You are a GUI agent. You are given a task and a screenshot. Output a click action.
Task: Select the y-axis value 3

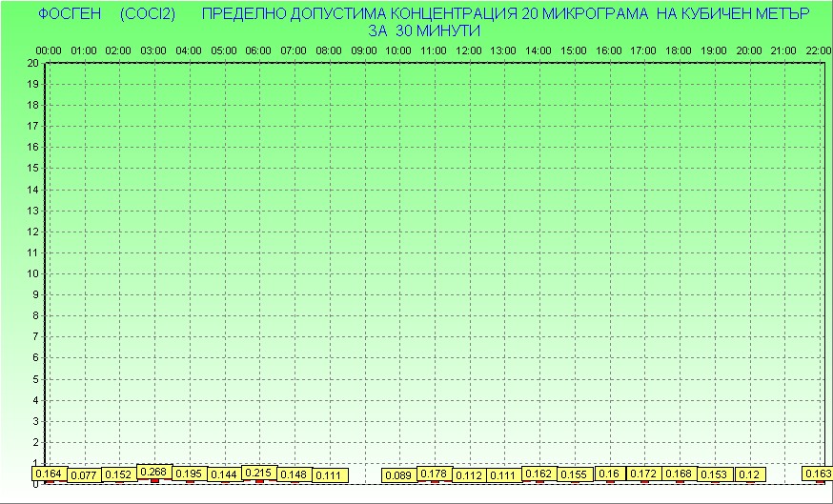click(x=35, y=421)
